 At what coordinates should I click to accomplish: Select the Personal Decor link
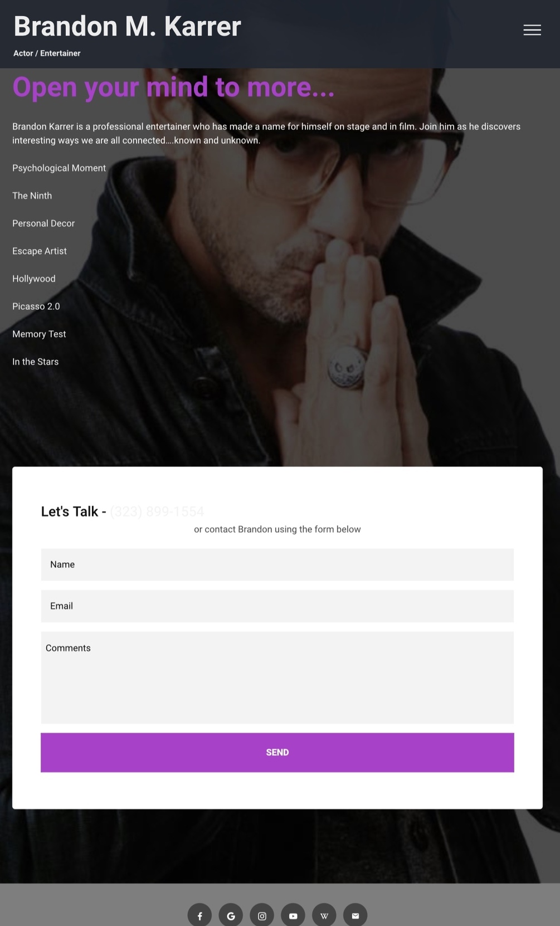(43, 223)
